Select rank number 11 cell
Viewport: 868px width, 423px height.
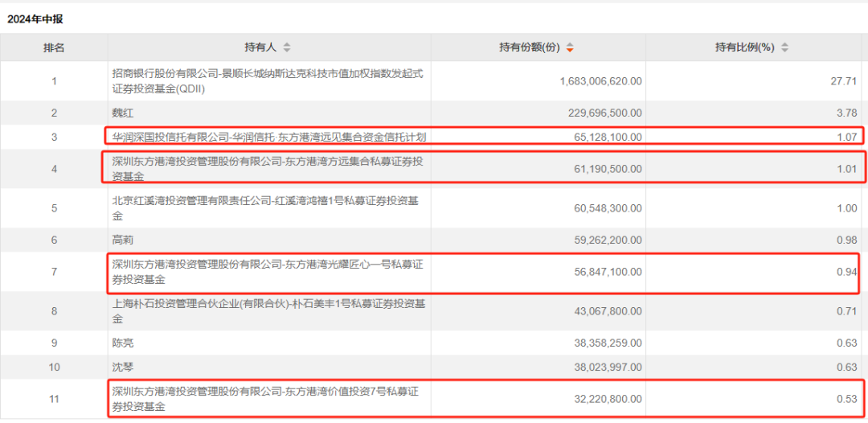(x=55, y=399)
